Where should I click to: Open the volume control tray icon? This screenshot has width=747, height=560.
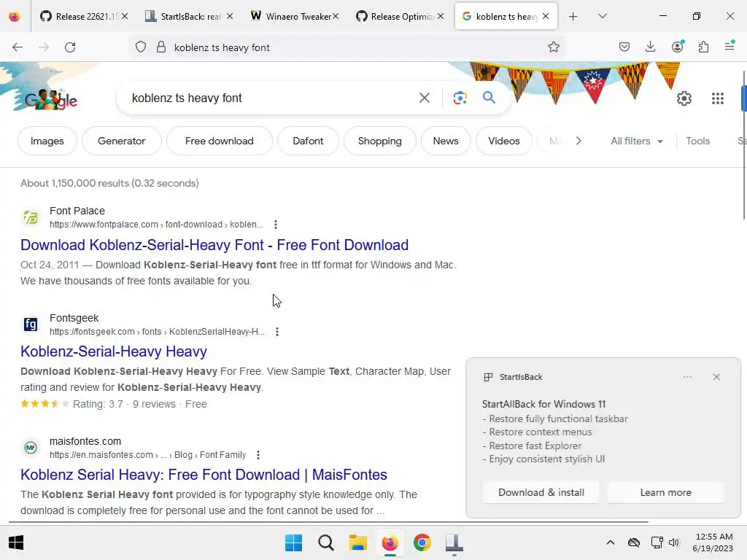673,542
